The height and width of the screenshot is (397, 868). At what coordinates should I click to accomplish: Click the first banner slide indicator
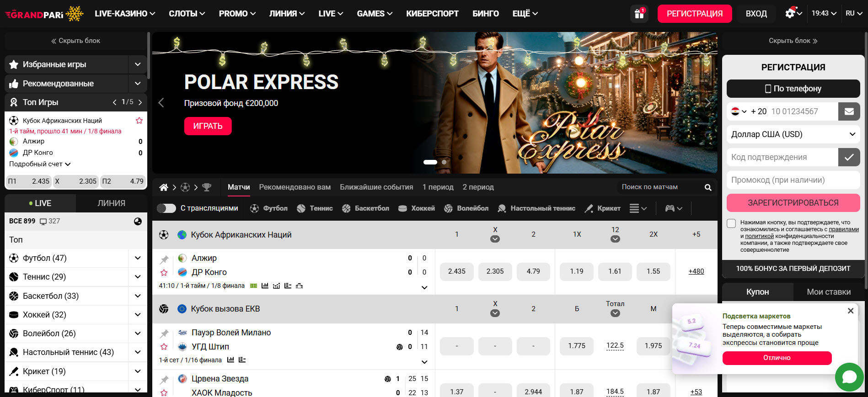[430, 162]
